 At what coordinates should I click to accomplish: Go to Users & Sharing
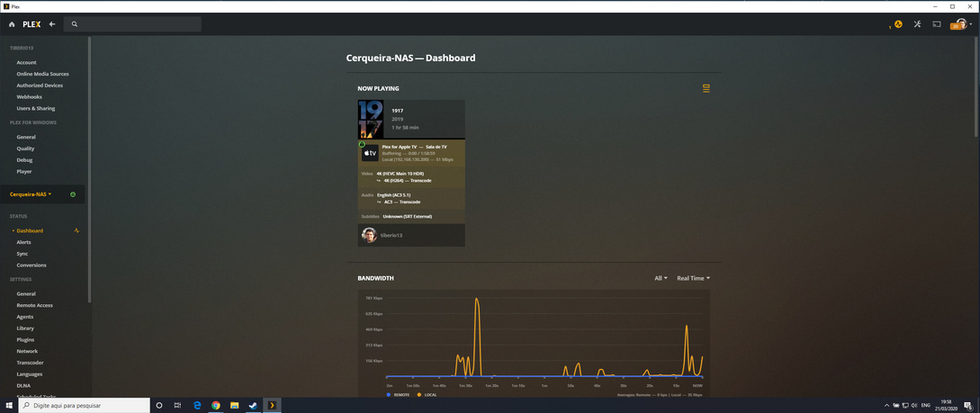point(36,108)
